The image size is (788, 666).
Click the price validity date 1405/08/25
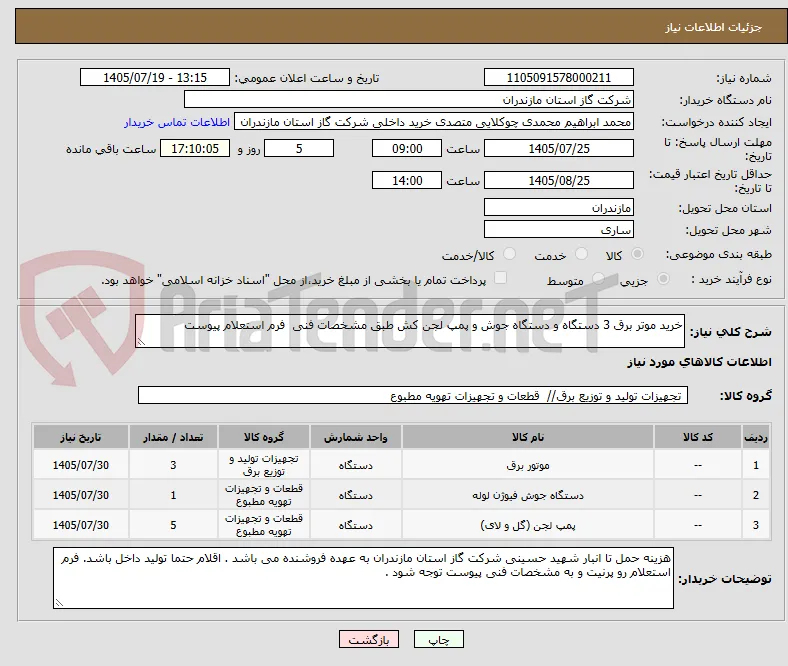tap(559, 180)
